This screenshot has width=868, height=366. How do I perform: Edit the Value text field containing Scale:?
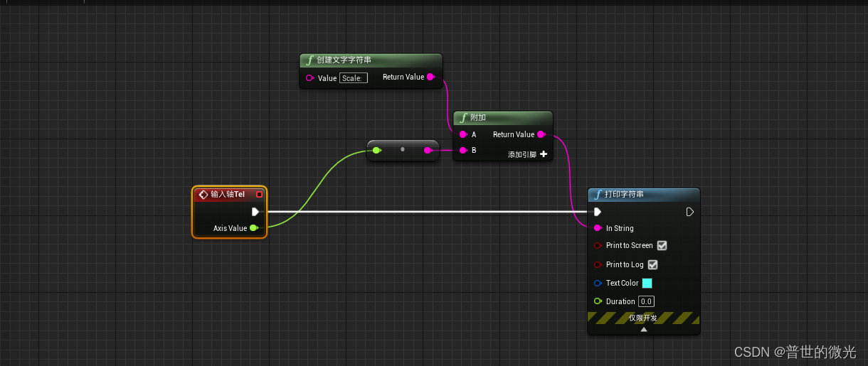coord(354,78)
